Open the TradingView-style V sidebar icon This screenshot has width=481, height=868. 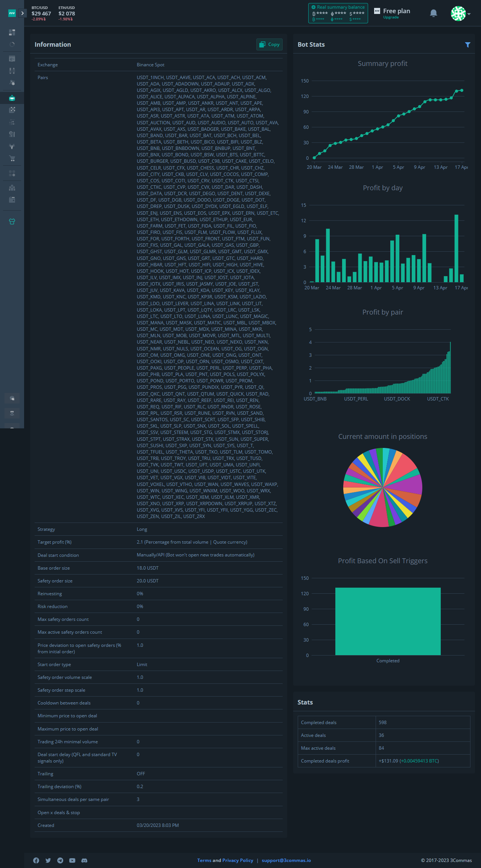[x=12, y=147]
